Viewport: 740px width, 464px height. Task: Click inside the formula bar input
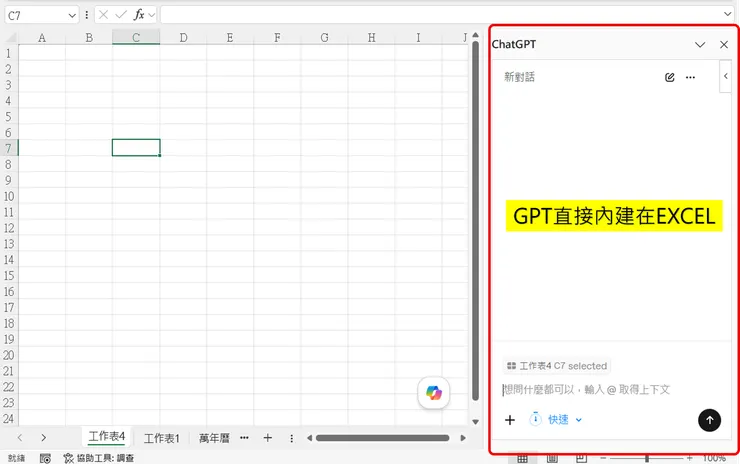441,15
